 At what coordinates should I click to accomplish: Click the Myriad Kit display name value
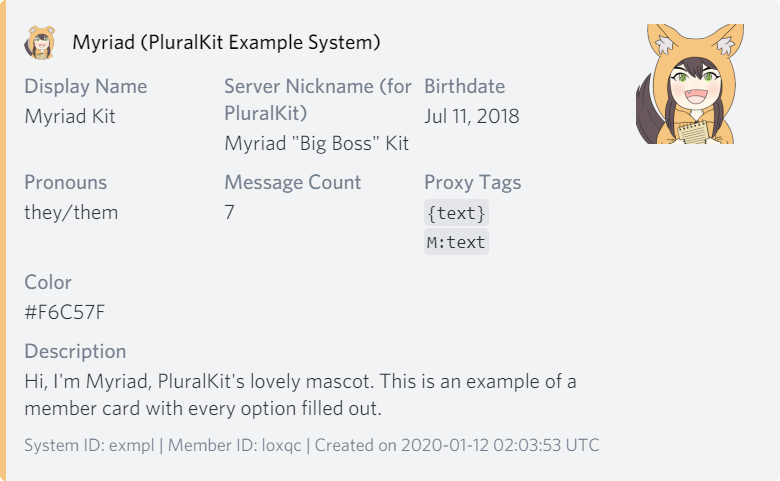click(70, 116)
